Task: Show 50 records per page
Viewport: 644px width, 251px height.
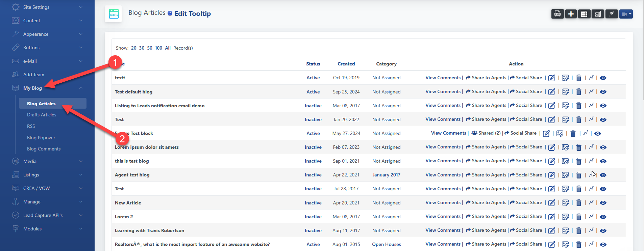Action: 150,48
